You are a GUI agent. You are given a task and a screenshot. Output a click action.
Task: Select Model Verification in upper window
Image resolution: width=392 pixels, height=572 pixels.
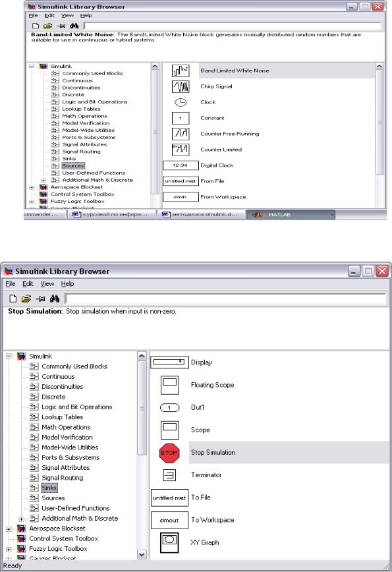pos(86,123)
